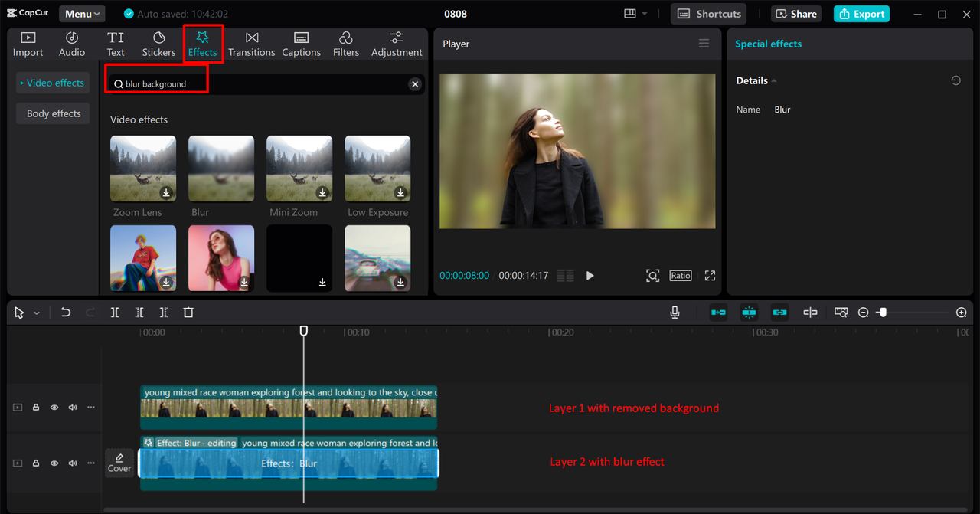Download the Mini Zoom effect
Screen dimensions: 980x514
(x=322, y=192)
